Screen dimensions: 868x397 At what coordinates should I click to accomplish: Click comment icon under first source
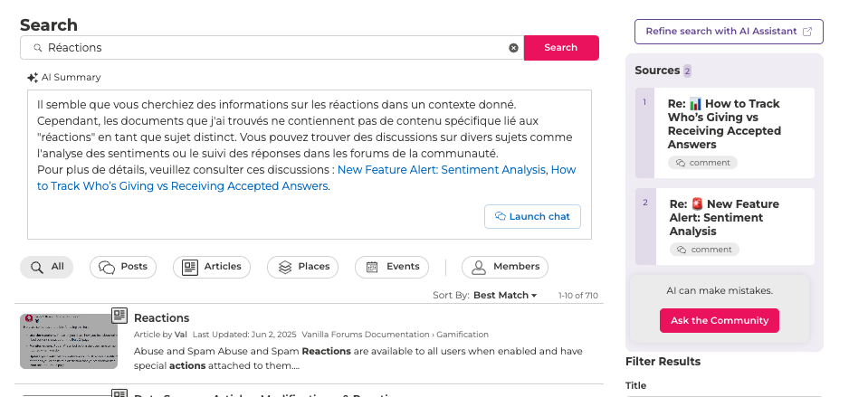coord(681,163)
